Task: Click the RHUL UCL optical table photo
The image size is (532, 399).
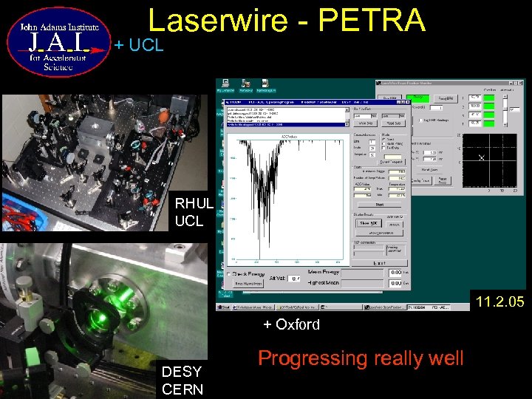Action: [104, 163]
